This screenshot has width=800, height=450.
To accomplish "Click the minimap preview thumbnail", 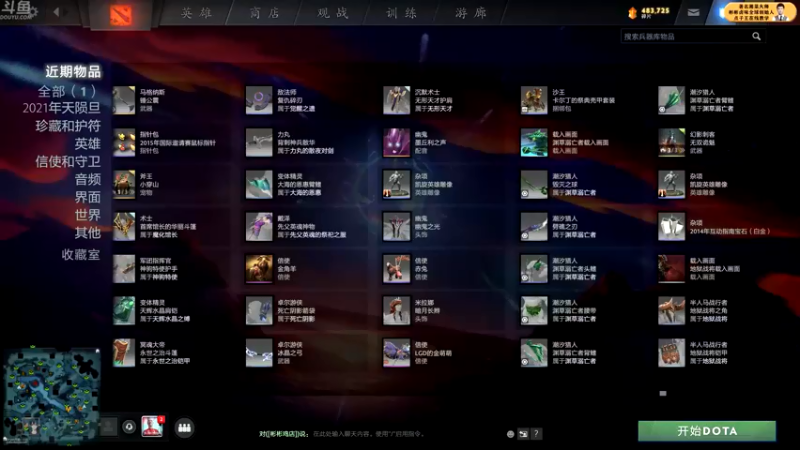I will [x=52, y=396].
